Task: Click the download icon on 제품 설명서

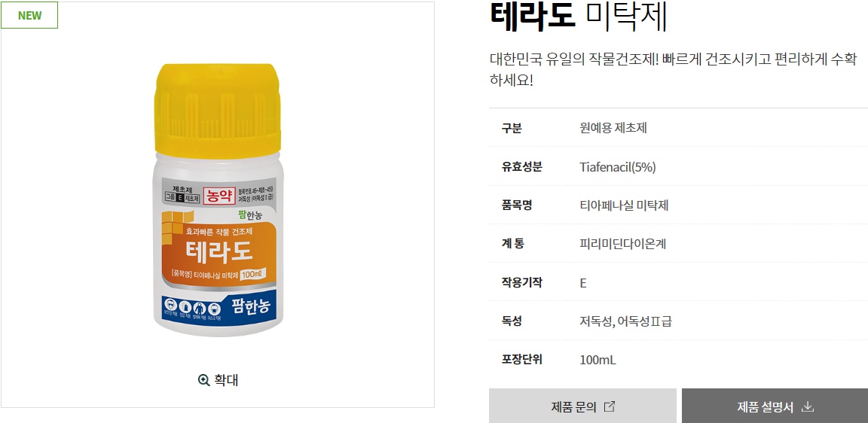Action: [808, 407]
